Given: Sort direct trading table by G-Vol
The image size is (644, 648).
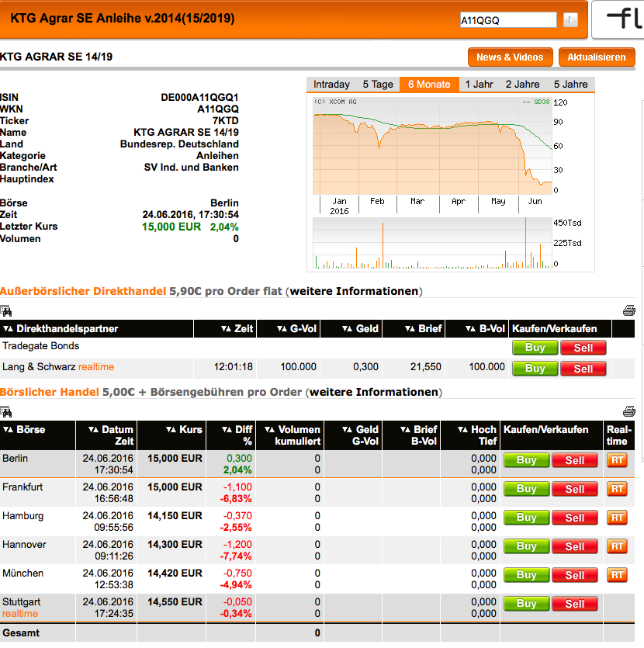Looking at the screenshot, I should pos(282,328).
